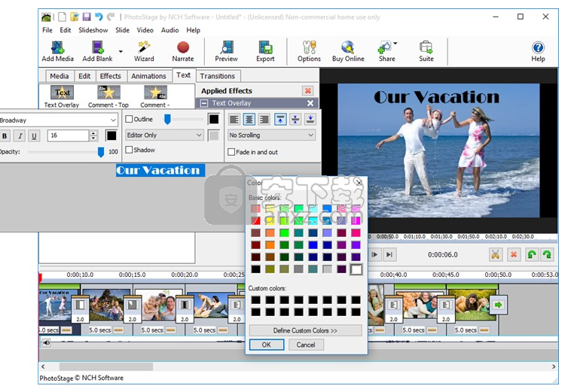The width and height of the screenshot is (571, 392).
Task: Start recording with the Narrate button
Action: (x=183, y=51)
